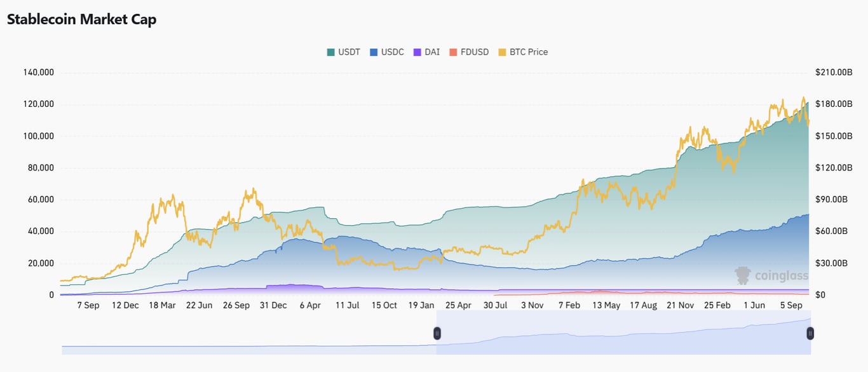Screen dimensions: 868x372
Task: Click the $210.00B right axis label
Action: (x=833, y=72)
